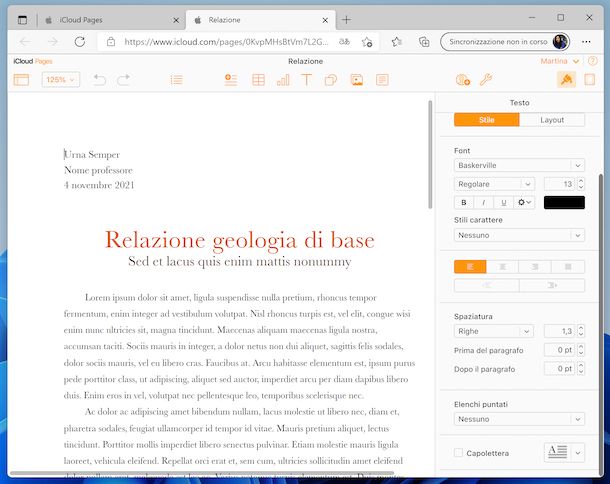Open browser collections
This screenshot has width=610, height=484.
pos(424,42)
